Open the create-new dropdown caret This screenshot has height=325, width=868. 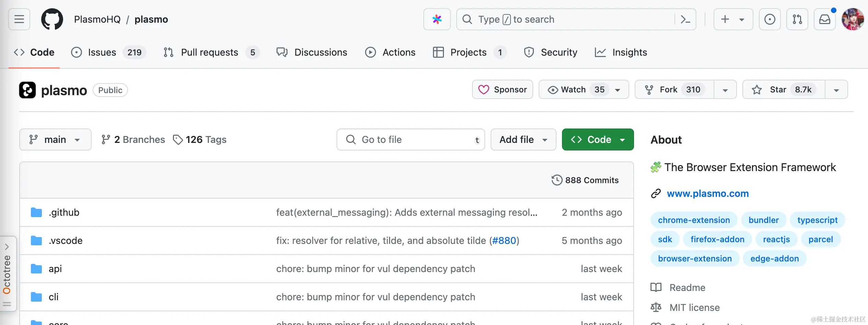point(742,20)
